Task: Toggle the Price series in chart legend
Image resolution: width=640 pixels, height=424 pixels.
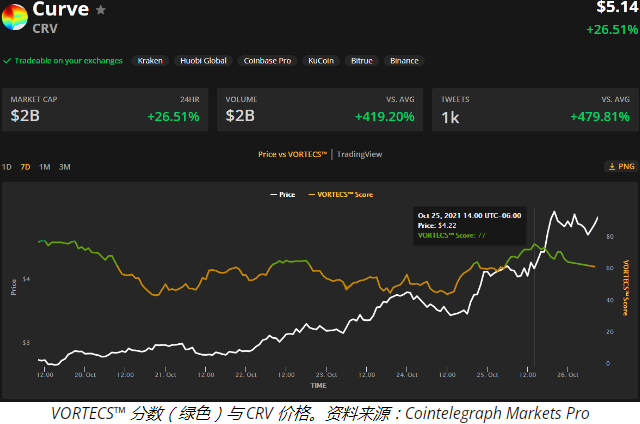Action: (x=282, y=195)
